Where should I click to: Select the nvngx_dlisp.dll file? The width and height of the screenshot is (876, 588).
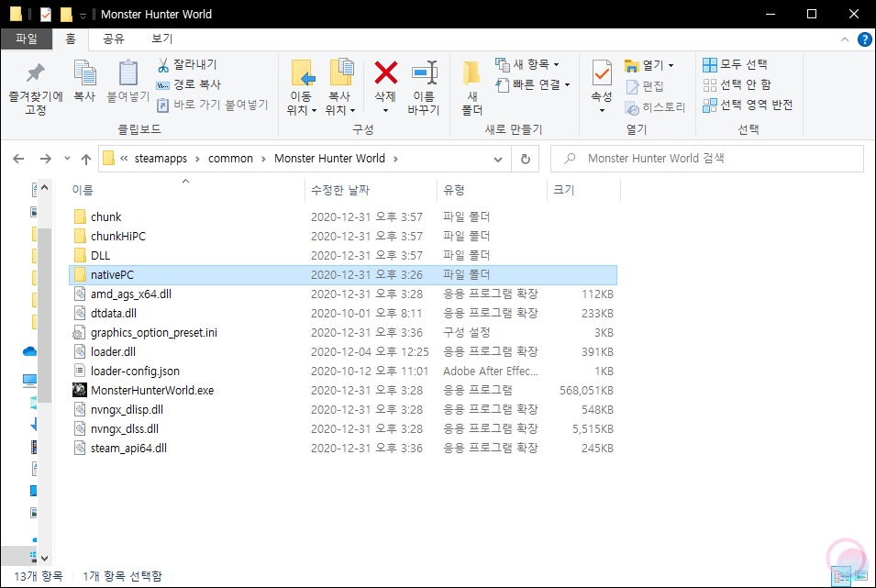pyautogui.click(x=343, y=410)
